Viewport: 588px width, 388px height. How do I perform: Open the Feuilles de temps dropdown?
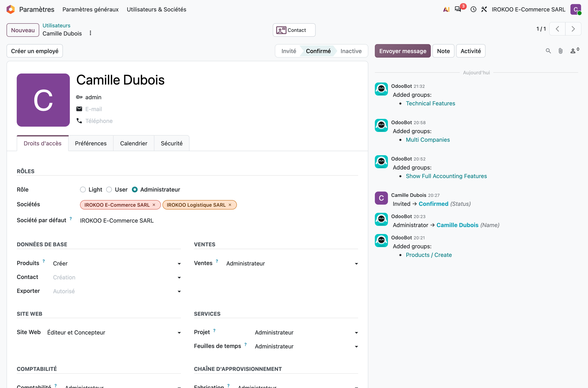point(307,346)
